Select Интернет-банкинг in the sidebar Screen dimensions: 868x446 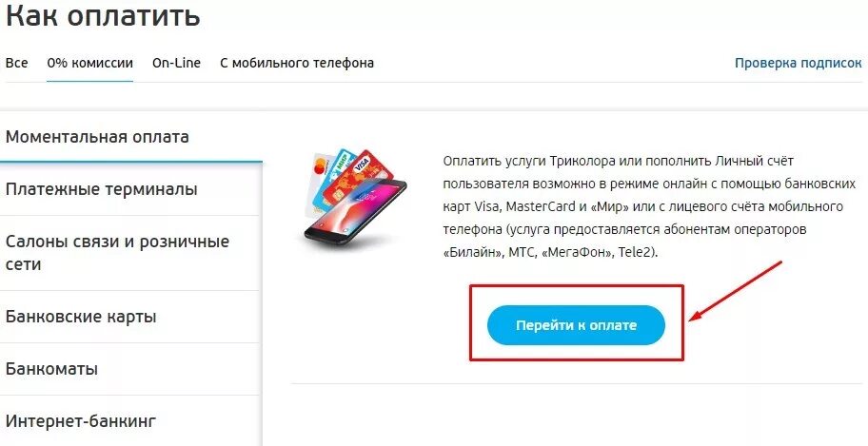coord(129,421)
